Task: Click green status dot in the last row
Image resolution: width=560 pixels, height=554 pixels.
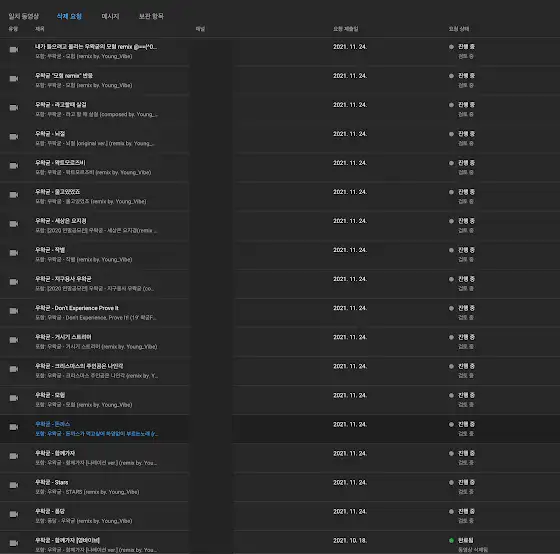Action: click(451, 540)
